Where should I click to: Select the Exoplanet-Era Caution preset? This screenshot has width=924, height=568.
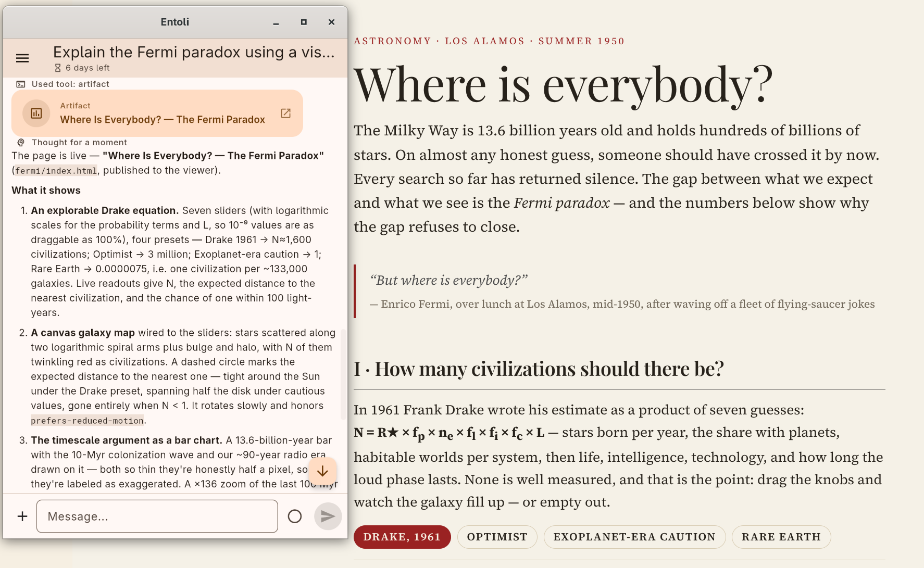pyautogui.click(x=634, y=537)
